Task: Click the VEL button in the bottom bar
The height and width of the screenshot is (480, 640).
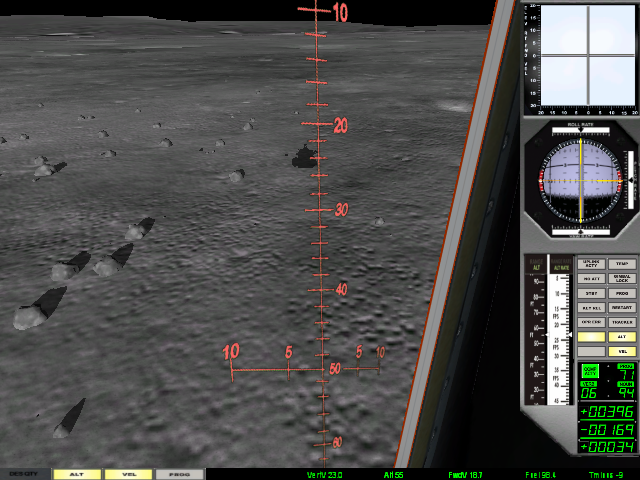Action: (x=129, y=474)
